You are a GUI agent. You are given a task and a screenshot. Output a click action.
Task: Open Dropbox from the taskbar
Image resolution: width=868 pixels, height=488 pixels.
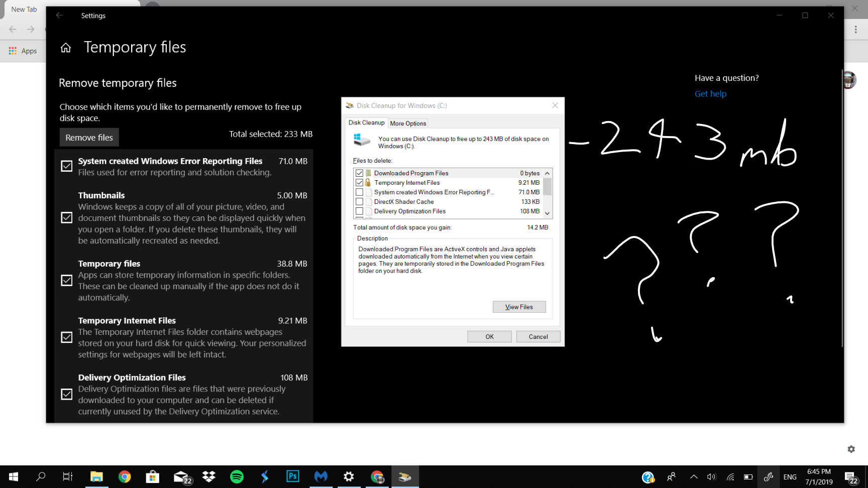(209, 477)
